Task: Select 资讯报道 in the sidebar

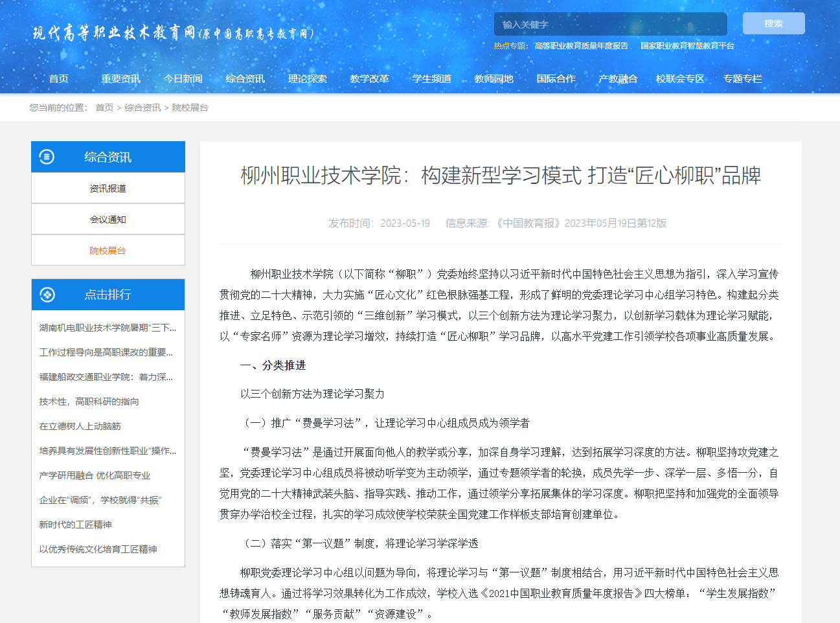Action: pos(108,188)
